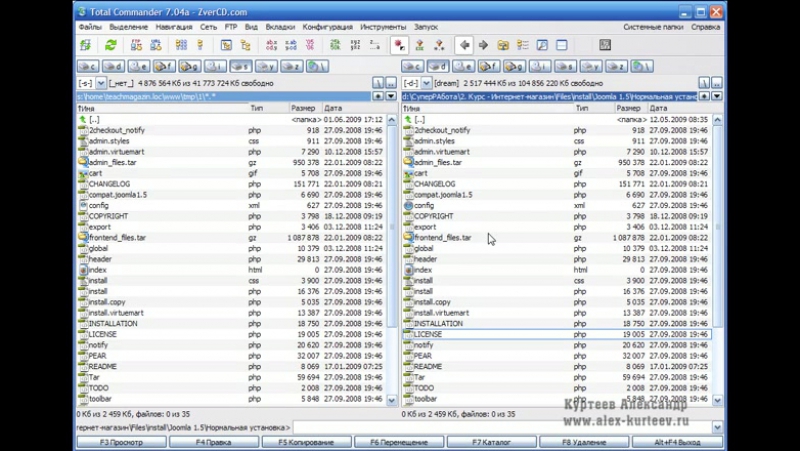
Task: Click the 'z...a' reversed order toolbar icon
Action: 374,45
